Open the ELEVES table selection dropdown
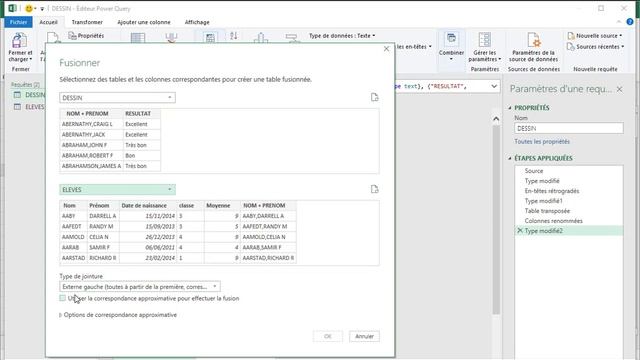This screenshot has height=360, width=640. pyautogui.click(x=118, y=189)
